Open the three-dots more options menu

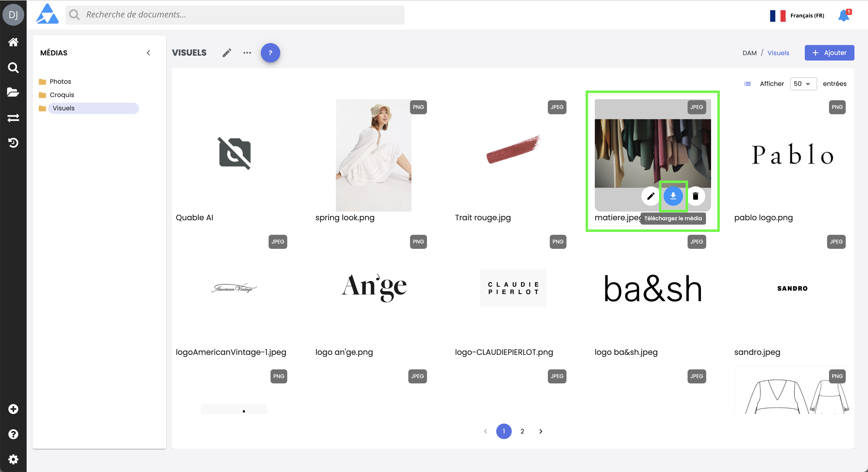click(x=247, y=53)
